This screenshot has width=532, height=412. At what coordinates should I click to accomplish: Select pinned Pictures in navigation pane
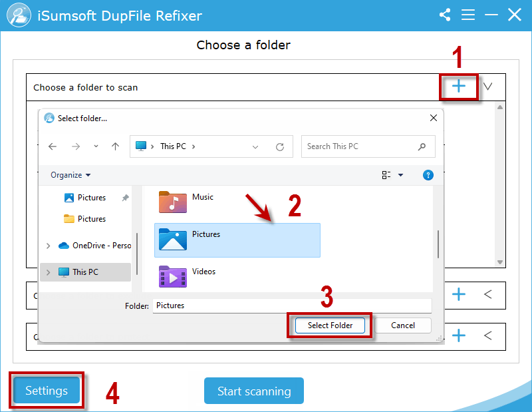85,198
